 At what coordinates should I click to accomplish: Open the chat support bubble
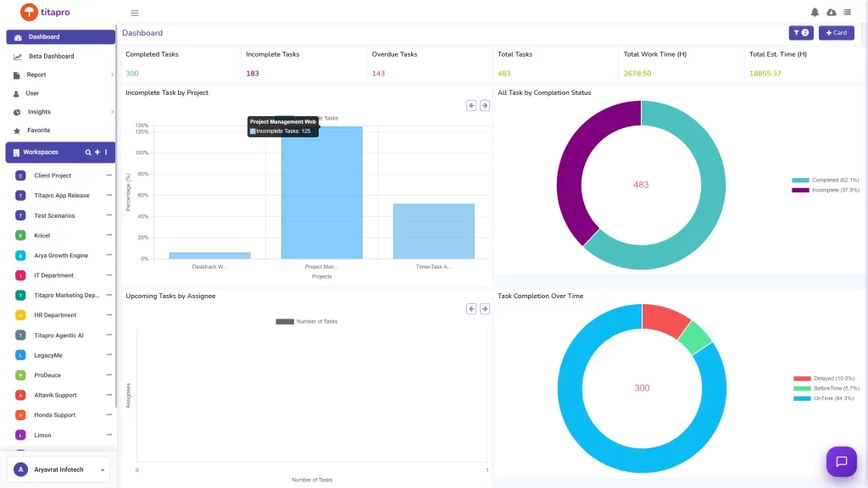pos(842,462)
